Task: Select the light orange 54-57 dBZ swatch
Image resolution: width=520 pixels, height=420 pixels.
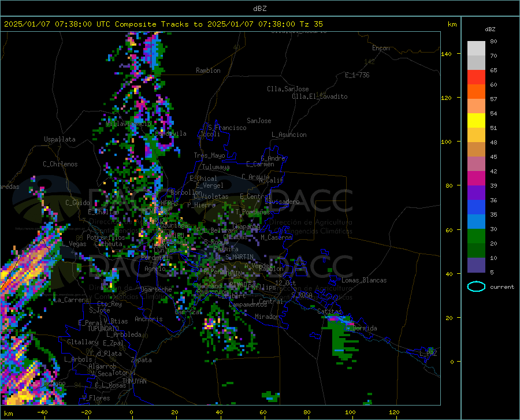Action: click(x=476, y=106)
